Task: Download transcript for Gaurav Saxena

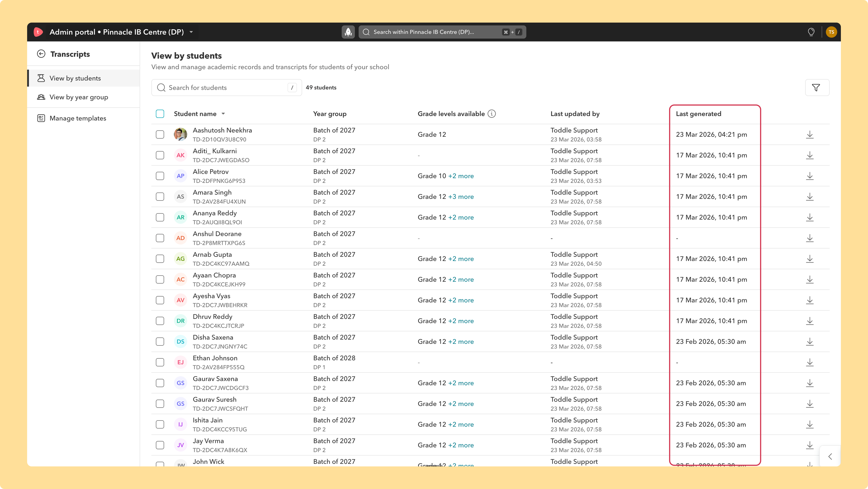Action: click(x=810, y=383)
